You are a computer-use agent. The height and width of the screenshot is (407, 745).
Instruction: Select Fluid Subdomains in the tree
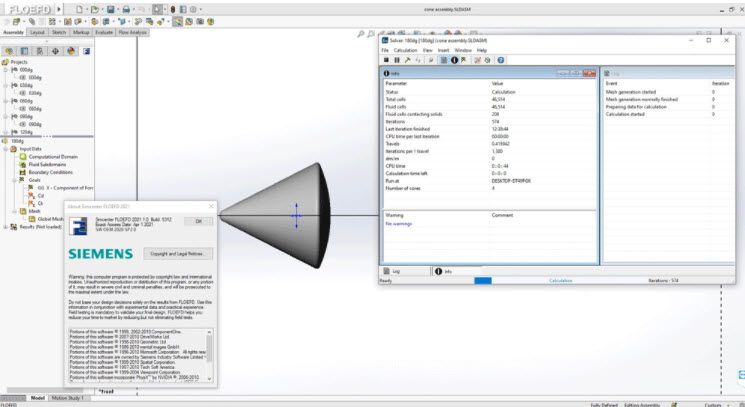coord(47,164)
